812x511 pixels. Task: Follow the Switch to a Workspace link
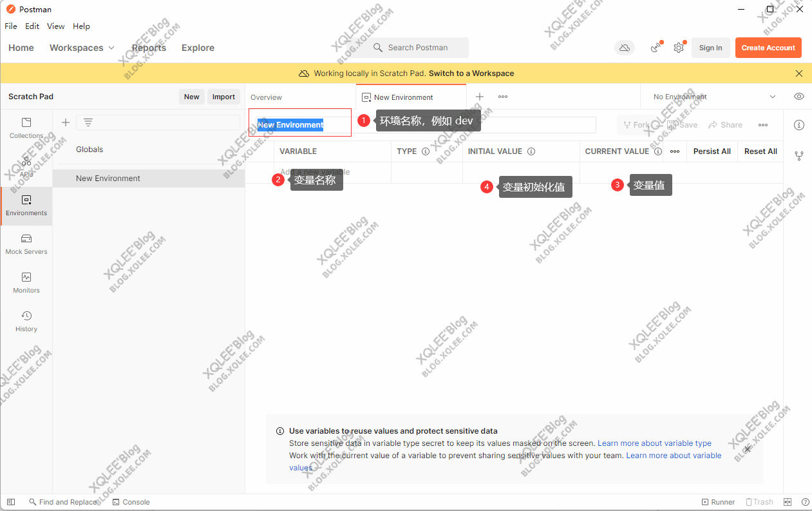[471, 73]
